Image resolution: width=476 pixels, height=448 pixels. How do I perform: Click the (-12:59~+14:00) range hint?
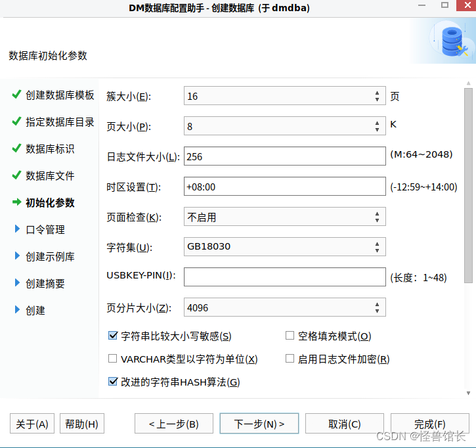(x=423, y=187)
